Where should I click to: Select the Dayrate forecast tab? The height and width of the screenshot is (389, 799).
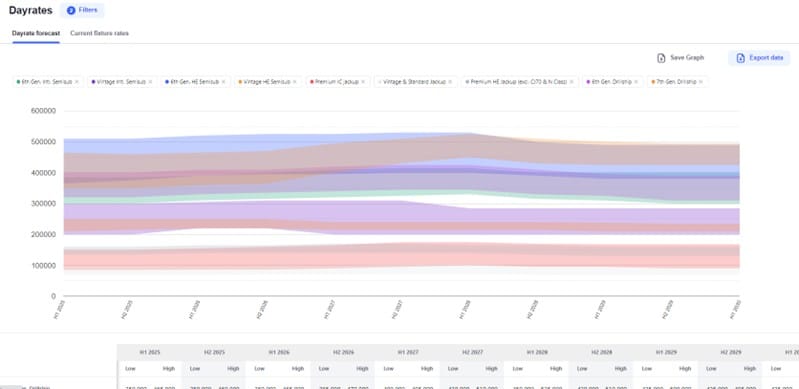coord(36,34)
